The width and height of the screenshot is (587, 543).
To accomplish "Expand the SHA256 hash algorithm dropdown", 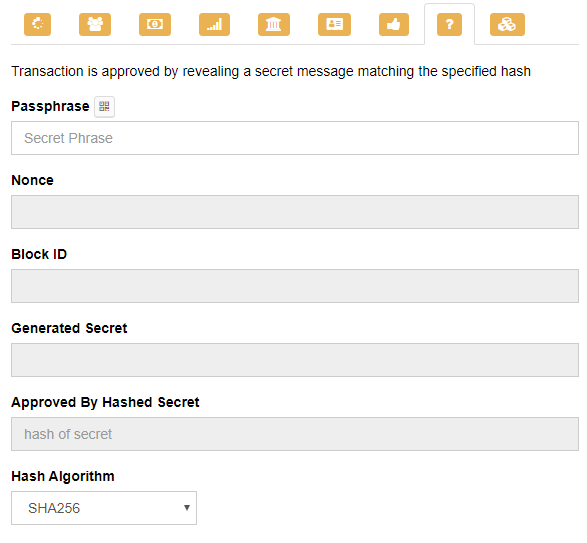I will [104, 508].
